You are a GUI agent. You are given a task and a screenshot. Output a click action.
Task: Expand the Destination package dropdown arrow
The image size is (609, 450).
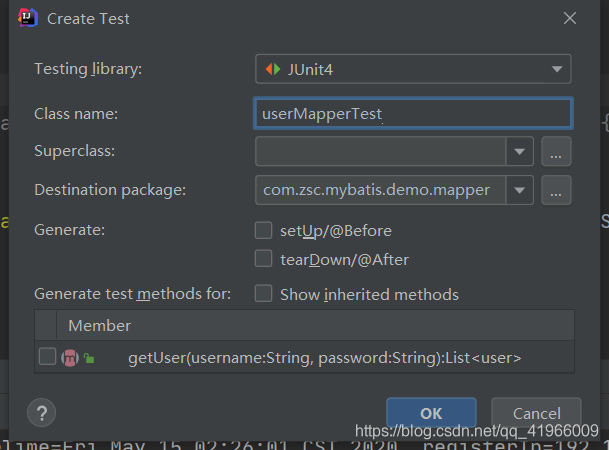click(x=519, y=190)
